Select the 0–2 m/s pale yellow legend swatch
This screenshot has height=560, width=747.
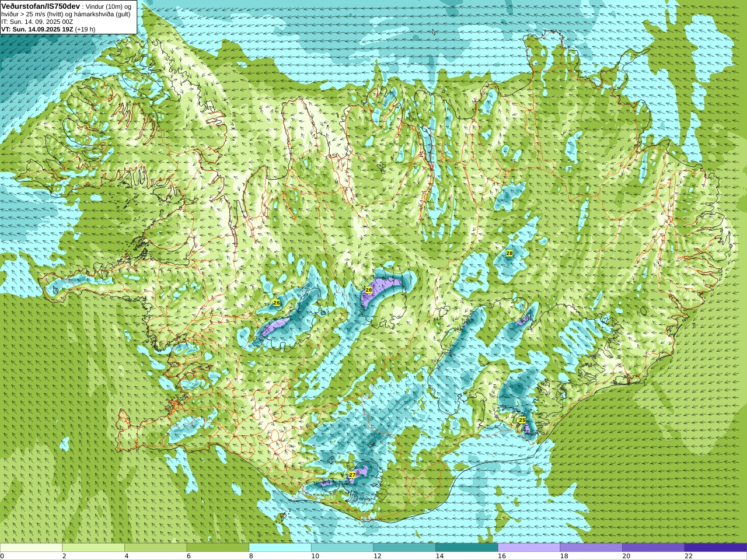coord(31,548)
